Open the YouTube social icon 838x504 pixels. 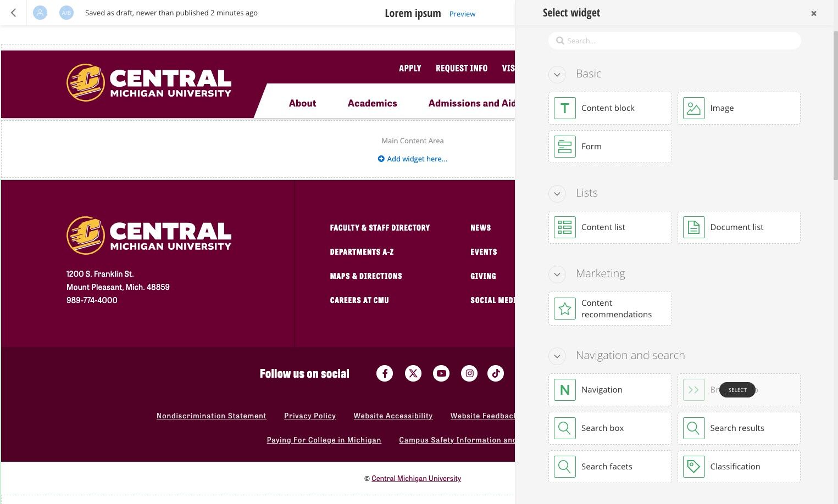441,373
